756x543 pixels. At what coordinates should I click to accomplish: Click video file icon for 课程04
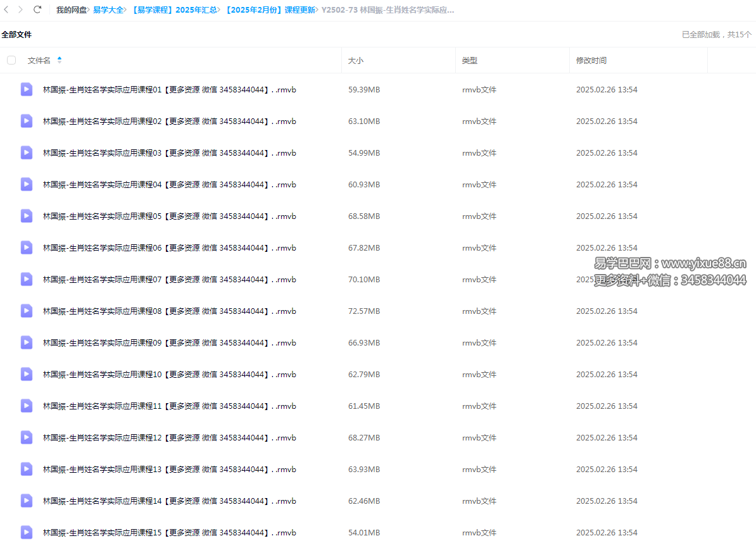[x=27, y=184]
